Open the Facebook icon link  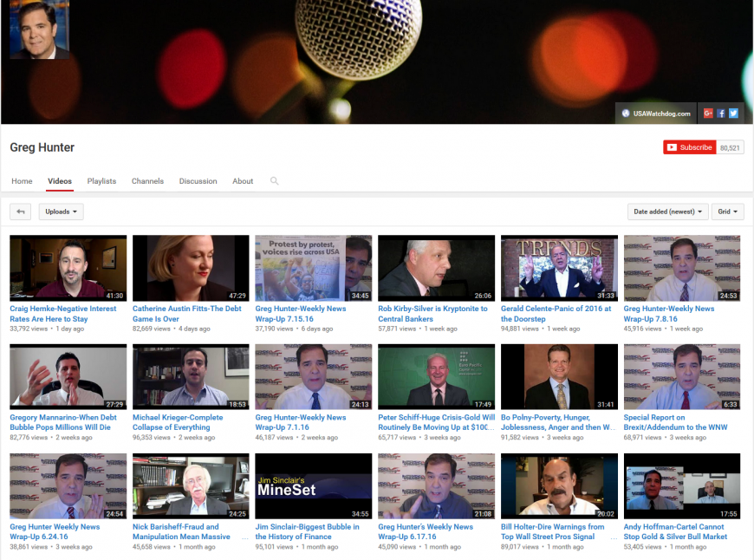pyautogui.click(x=721, y=113)
